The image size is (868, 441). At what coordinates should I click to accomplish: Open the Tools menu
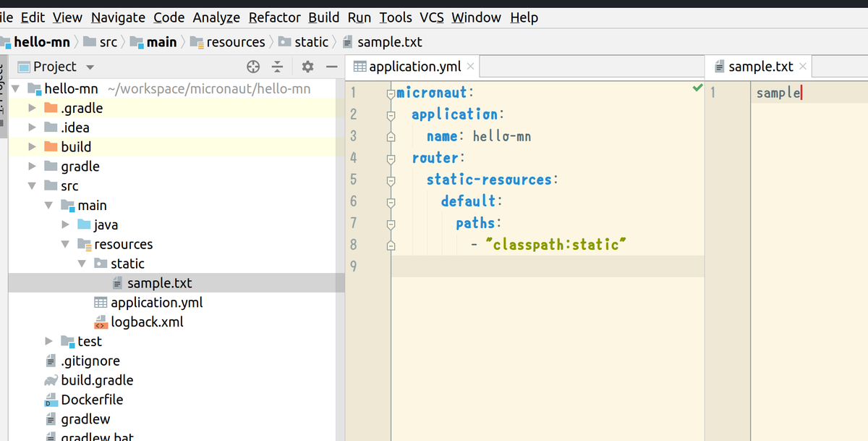396,17
